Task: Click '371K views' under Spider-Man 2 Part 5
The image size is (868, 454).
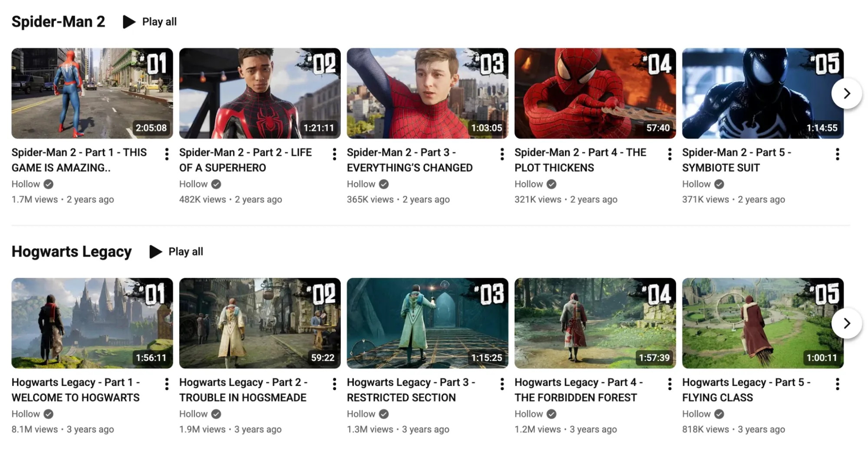Action: pos(706,200)
